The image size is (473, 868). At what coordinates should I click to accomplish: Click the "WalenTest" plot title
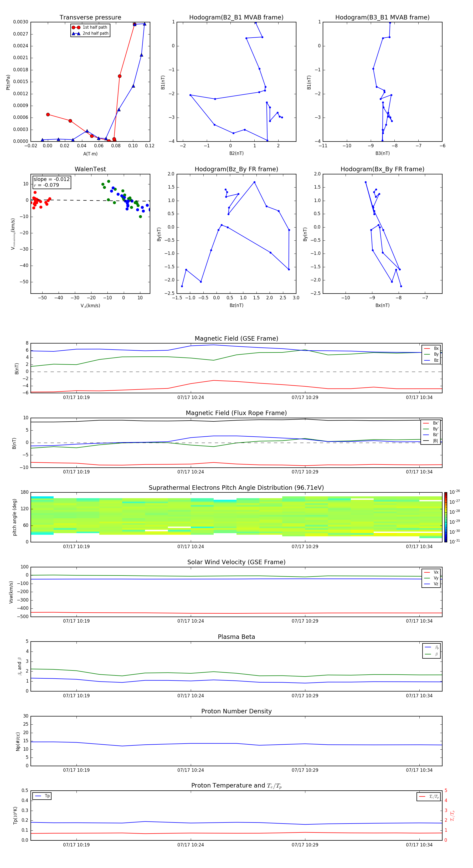click(90, 169)
